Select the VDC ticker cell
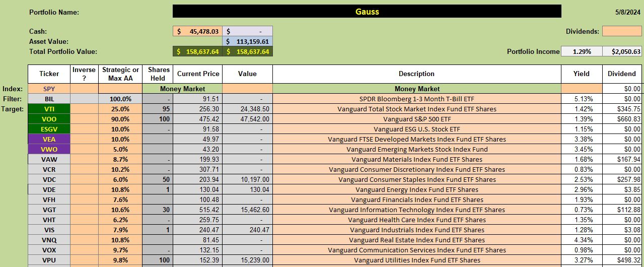Viewport: 644px width, 267px height. (49, 179)
